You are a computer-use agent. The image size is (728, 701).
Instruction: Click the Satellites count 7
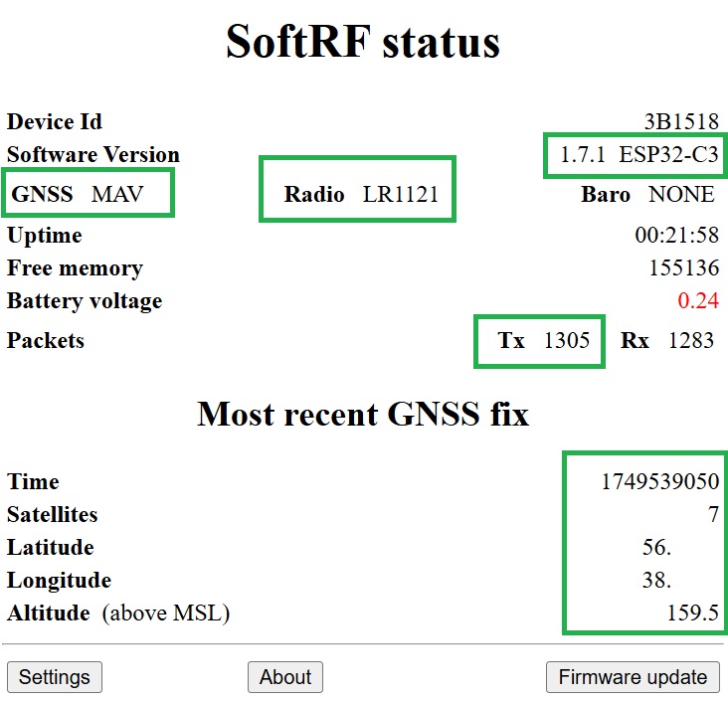click(x=714, y=514)
